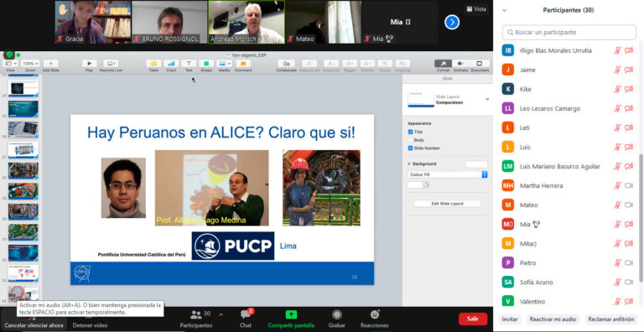Add a Table using the toolbar icon
644x332 pixels.
(153, 64)
